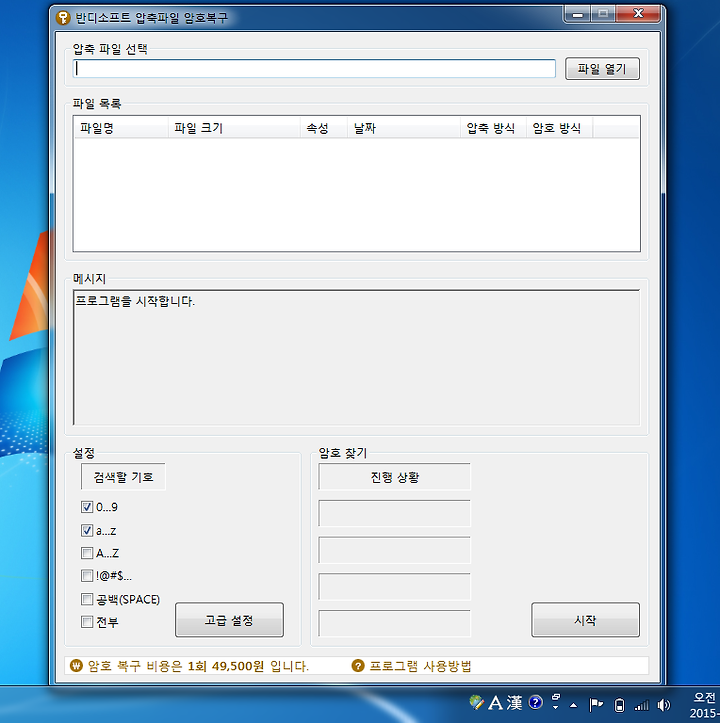Open the blue help icon in system tray

[x=536, y=702]
